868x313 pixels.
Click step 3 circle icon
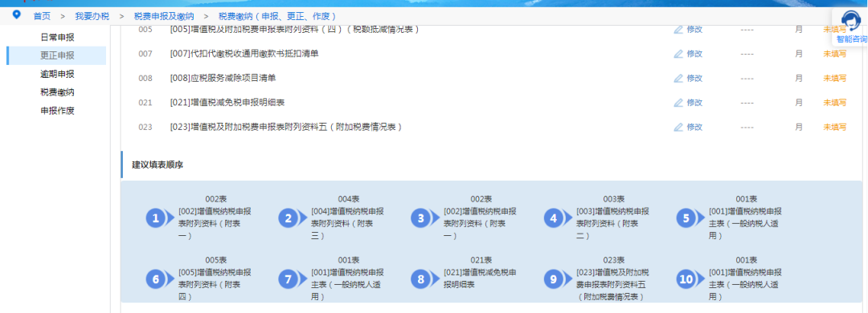coord(420,218)
